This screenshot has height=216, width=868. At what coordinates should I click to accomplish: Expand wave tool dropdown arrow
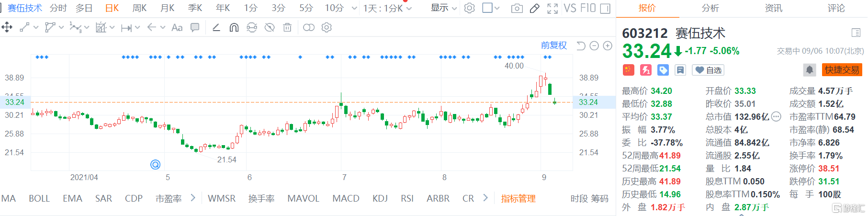(87, 27)
